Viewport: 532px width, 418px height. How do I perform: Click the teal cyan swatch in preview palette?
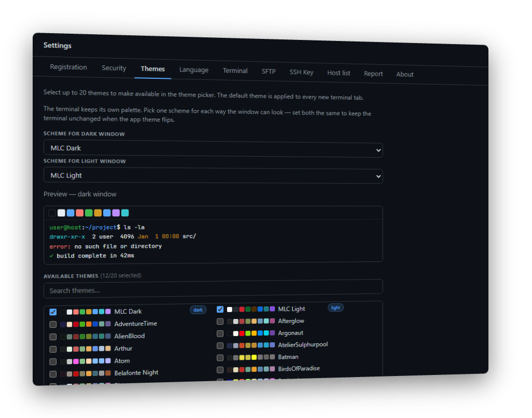tap(125, 213)
